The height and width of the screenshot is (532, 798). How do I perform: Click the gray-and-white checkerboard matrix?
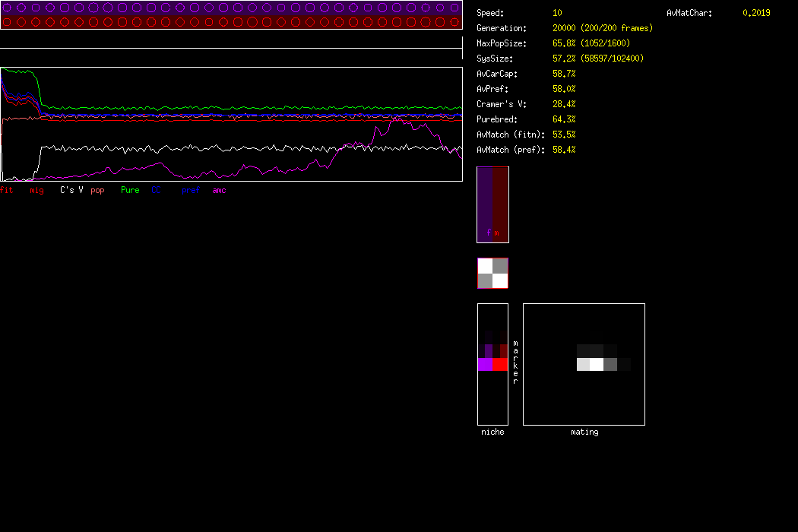pyautogui.click(x=492, y=274)
